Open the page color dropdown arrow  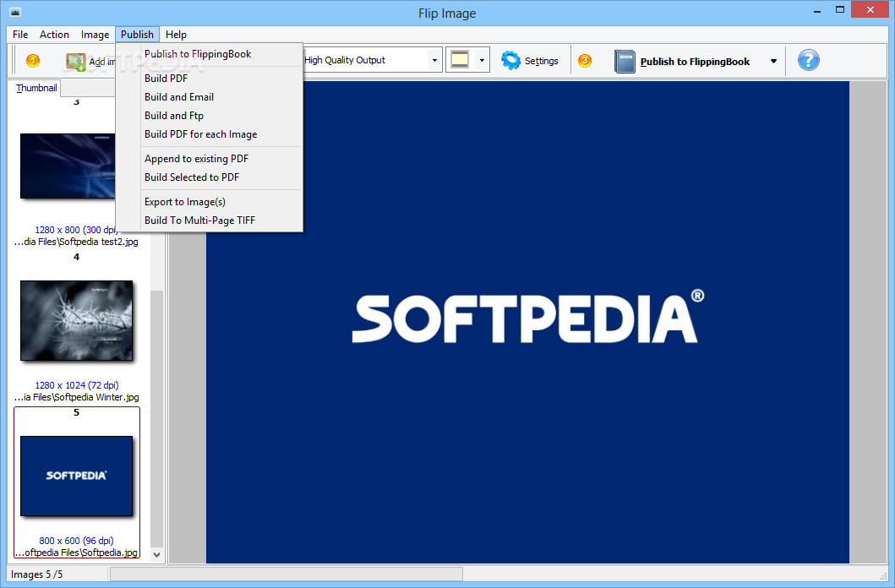coord(482,61)
